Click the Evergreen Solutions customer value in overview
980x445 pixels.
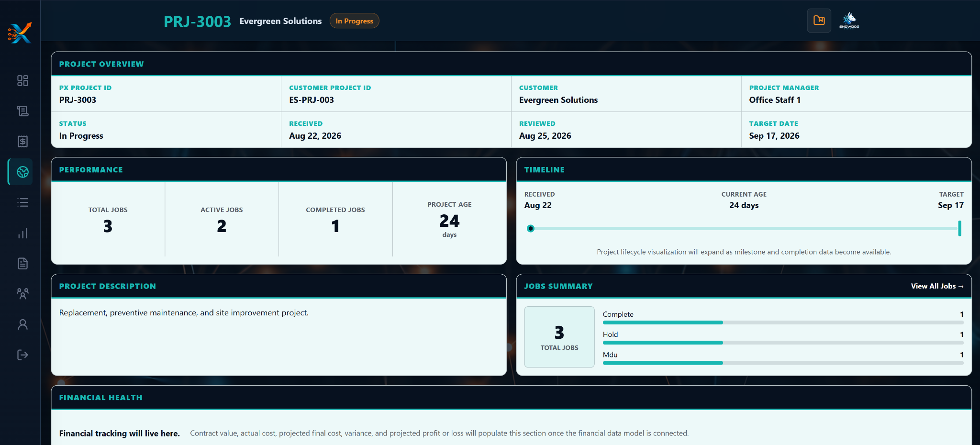(x=558, y=100)
